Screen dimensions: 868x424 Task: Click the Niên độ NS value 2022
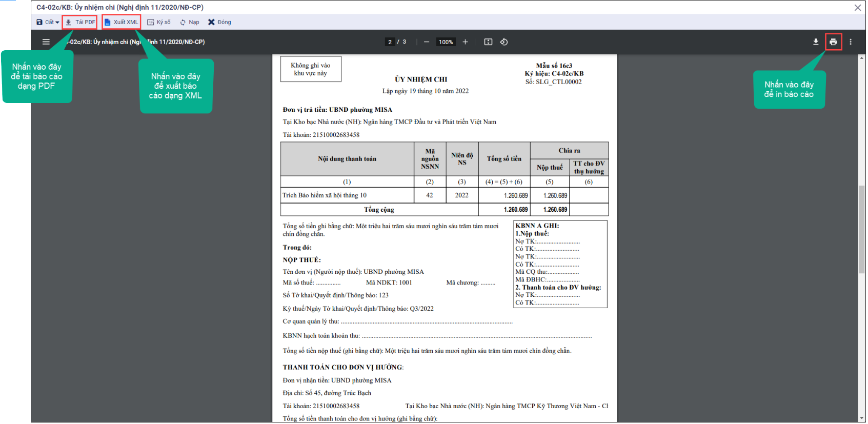tap(461, 195)
